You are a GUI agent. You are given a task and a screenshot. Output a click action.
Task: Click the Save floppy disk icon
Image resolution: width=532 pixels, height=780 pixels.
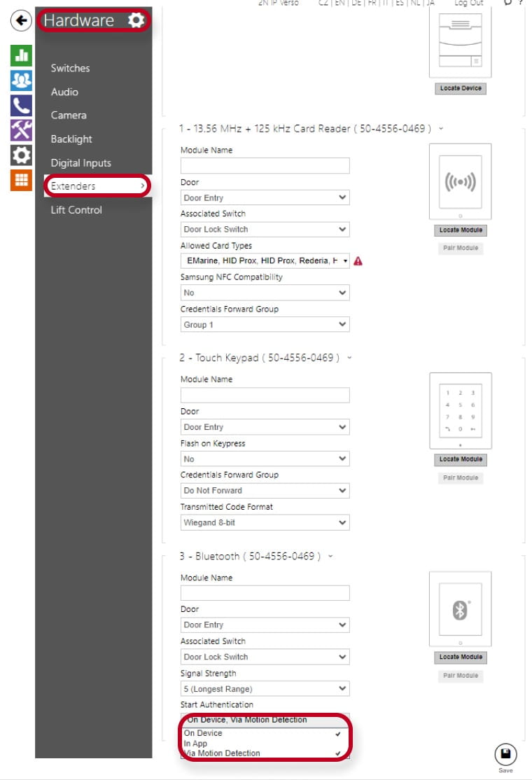(x=505, y=753)
